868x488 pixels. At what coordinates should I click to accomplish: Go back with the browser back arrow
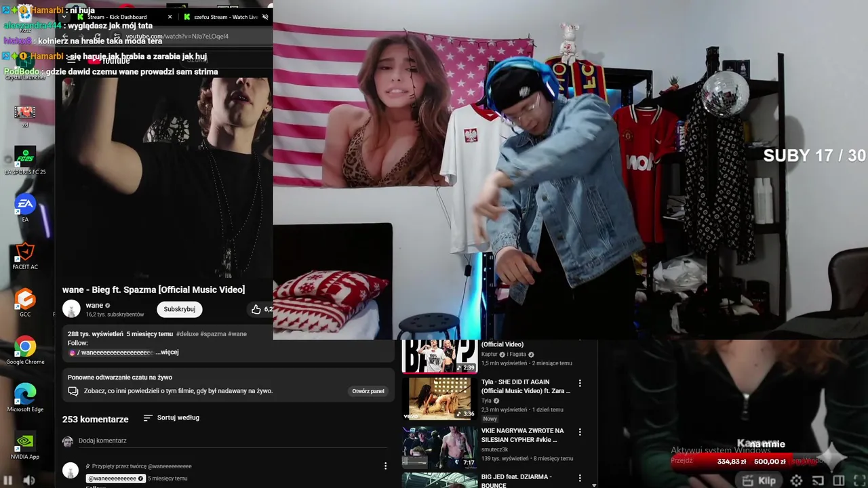tap(65, 37)
